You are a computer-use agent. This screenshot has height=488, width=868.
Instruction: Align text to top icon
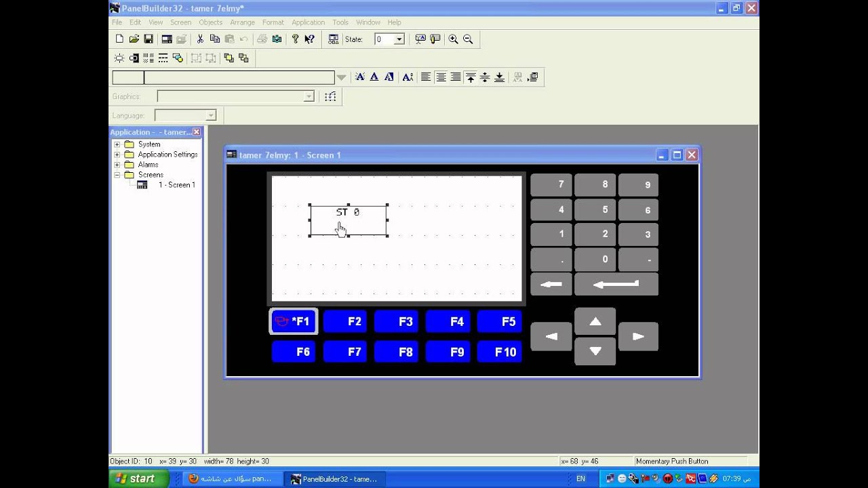click(x=471, y=77)
